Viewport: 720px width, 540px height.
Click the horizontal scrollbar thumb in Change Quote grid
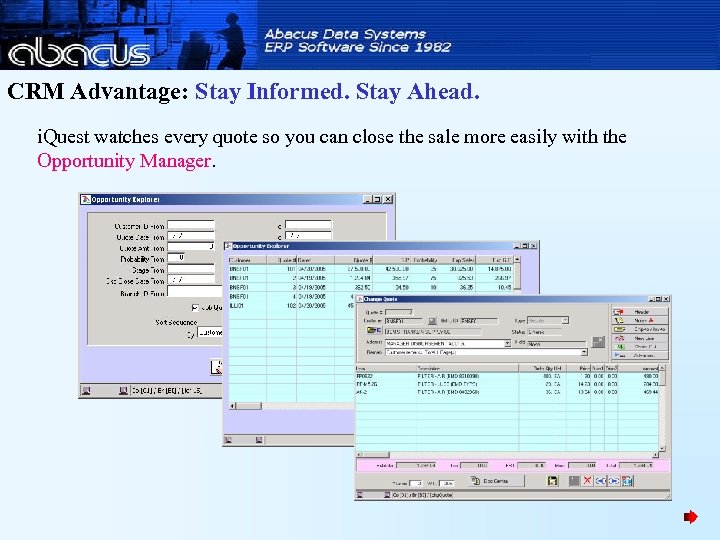(376, 455)
